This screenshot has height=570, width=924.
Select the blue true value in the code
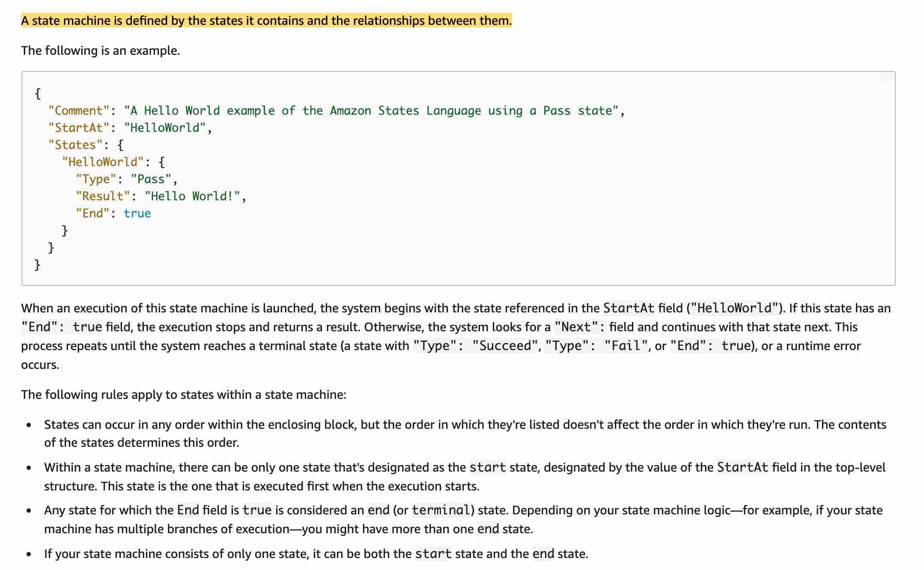(x=138, y=213)
